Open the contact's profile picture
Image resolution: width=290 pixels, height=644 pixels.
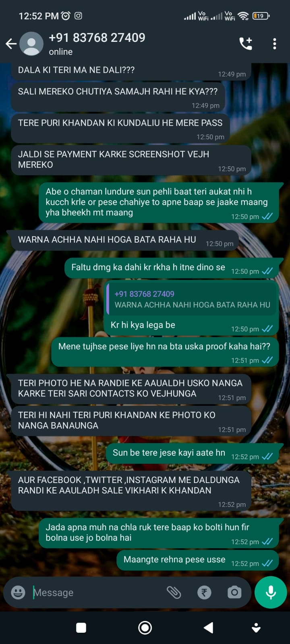point(31,43)
